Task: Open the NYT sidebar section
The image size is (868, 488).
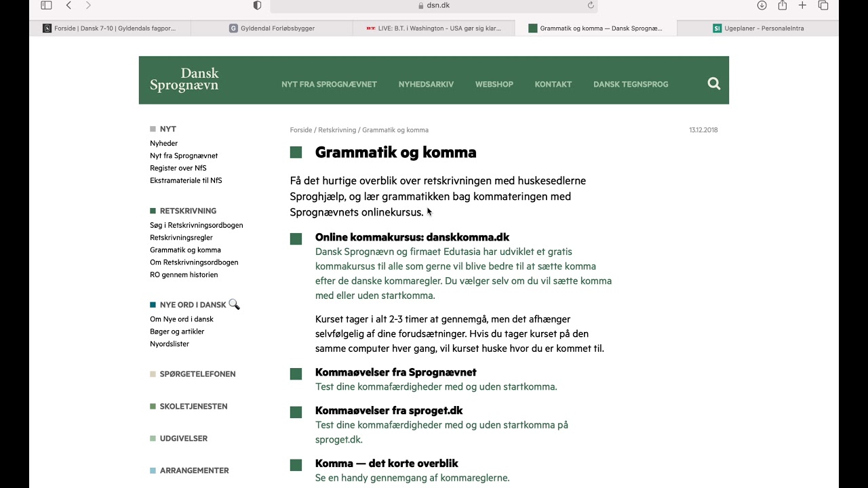Action: [x=168, y=129]
